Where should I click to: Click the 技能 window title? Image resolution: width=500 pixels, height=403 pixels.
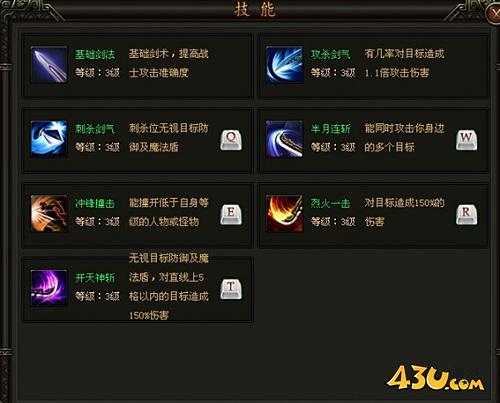pyautogui.click(x=255, y=9)
